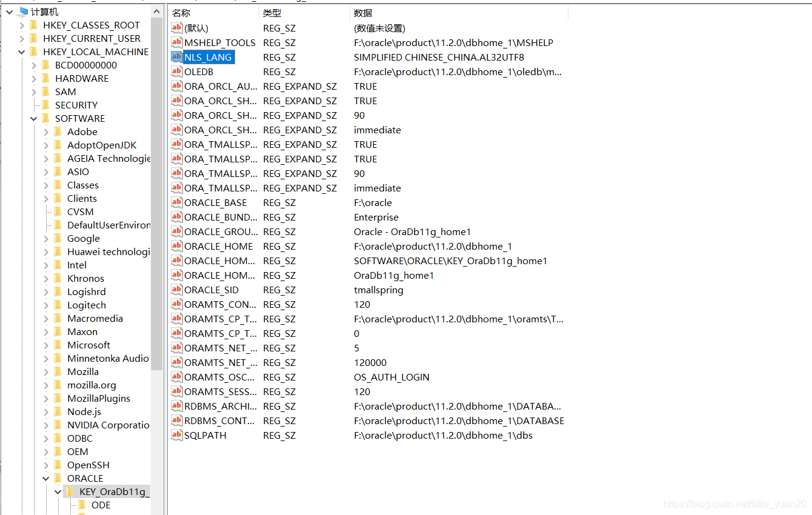Click the (数值未设置) data value
This screenshot has height=515, width=812.
tap(379, 28)
